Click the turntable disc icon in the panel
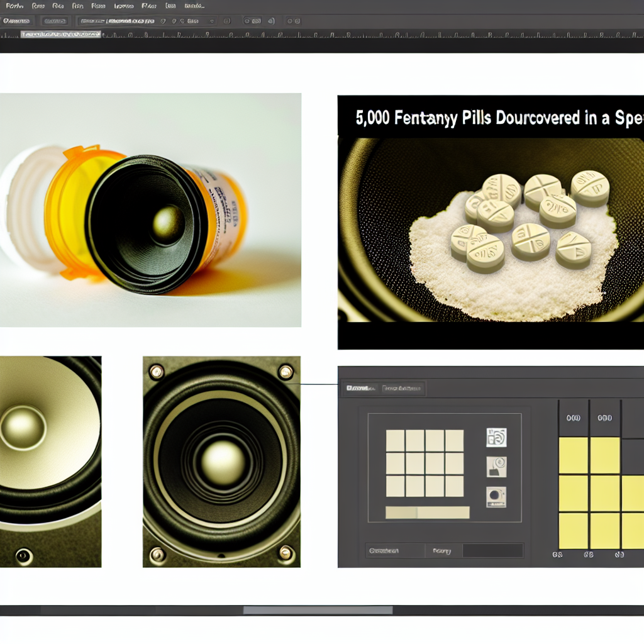Image resolution: width=644 pixels, height=644 pixels. click(496, 497)
